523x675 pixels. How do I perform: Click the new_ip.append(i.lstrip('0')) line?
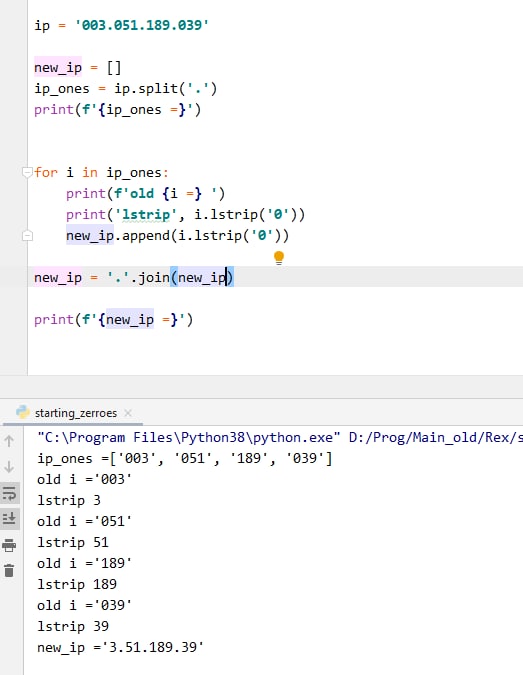pos(177,235)
